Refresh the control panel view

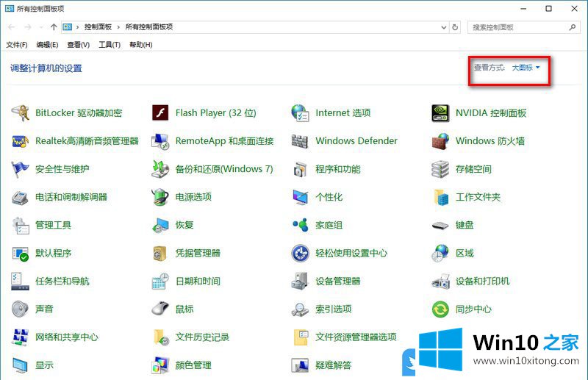click(455, 27)
